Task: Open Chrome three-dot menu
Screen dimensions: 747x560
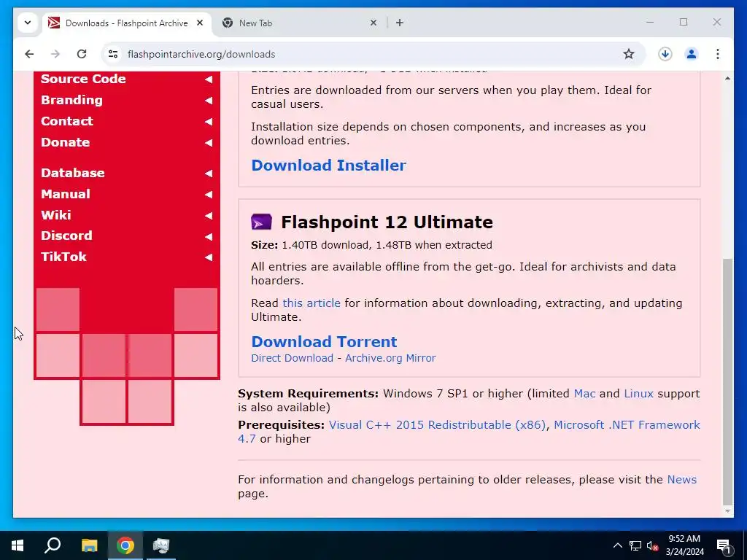Action: tap(718, 54)
